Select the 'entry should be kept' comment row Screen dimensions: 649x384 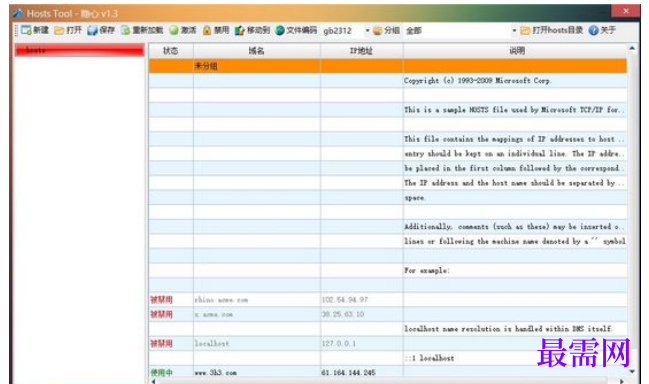click(x=388, y=154)
